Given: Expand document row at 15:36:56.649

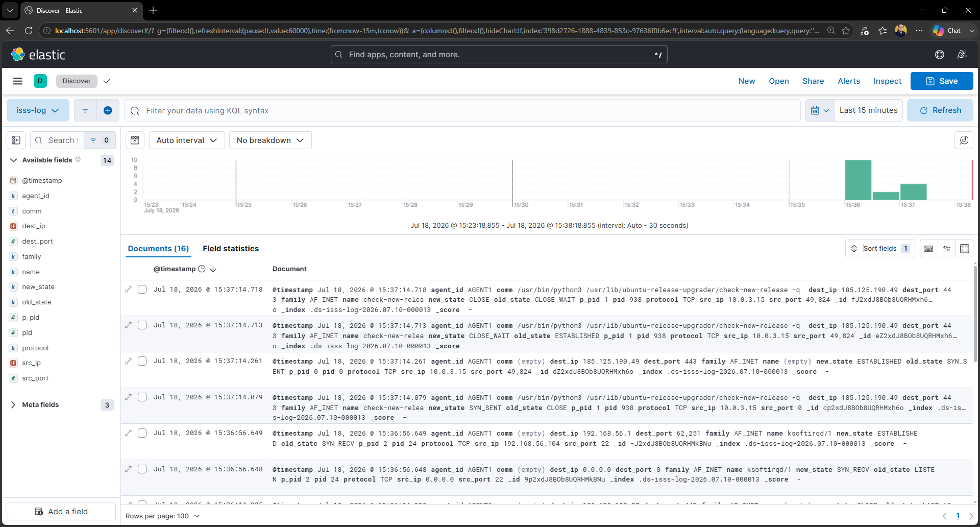Looking at the screenshot, I should [x=129, y=433].
